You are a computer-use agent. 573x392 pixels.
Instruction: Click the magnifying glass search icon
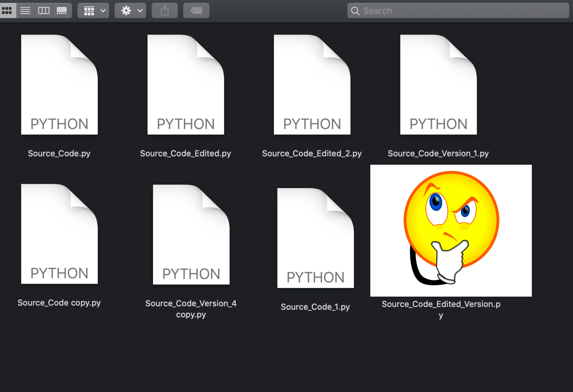pyautogui.click(x=355, y=11)
